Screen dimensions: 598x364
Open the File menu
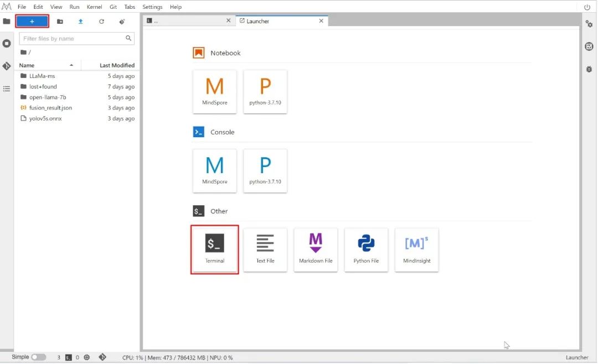point(22,7)
